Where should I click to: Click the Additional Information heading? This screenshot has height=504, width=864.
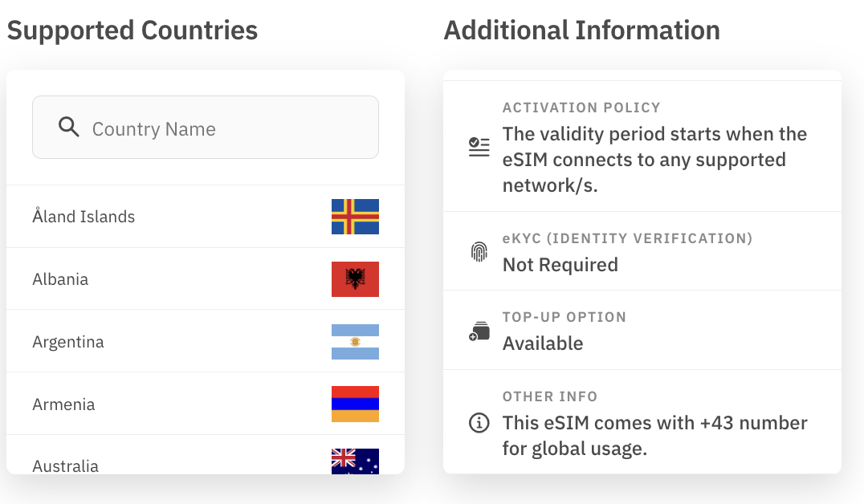582,30
